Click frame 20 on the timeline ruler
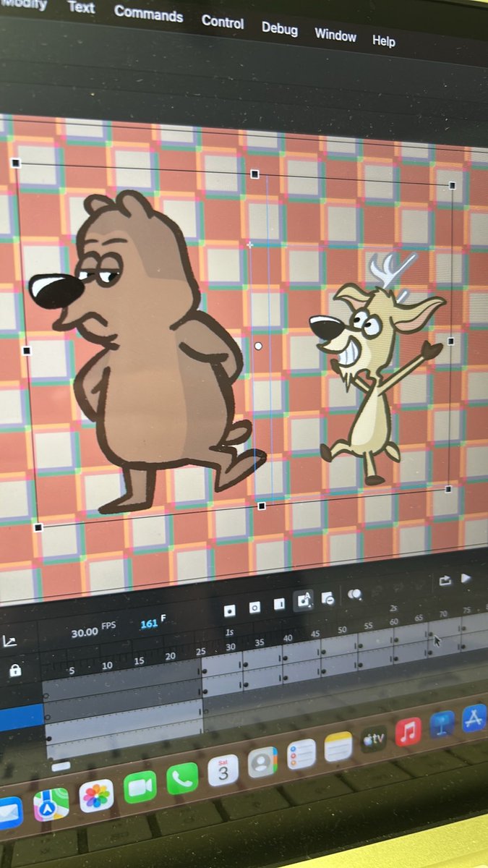The height and width of the screenshot is (868, 488). coord(170,656)
